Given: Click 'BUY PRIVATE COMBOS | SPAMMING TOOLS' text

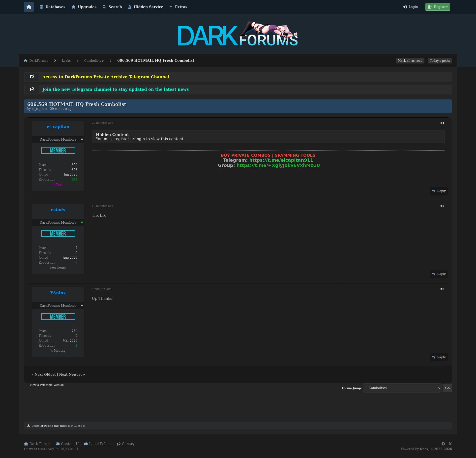Looking at the screenshot, I should (x=268, y=155).
